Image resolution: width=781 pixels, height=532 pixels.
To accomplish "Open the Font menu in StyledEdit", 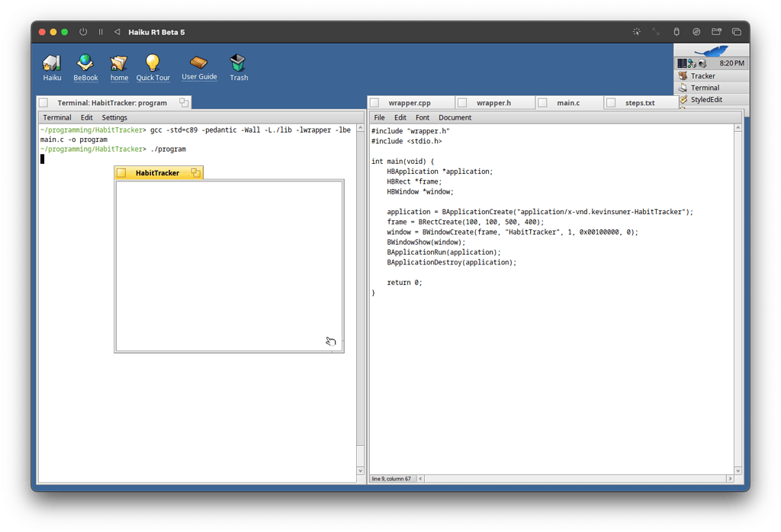I will [x=423, y=117].
